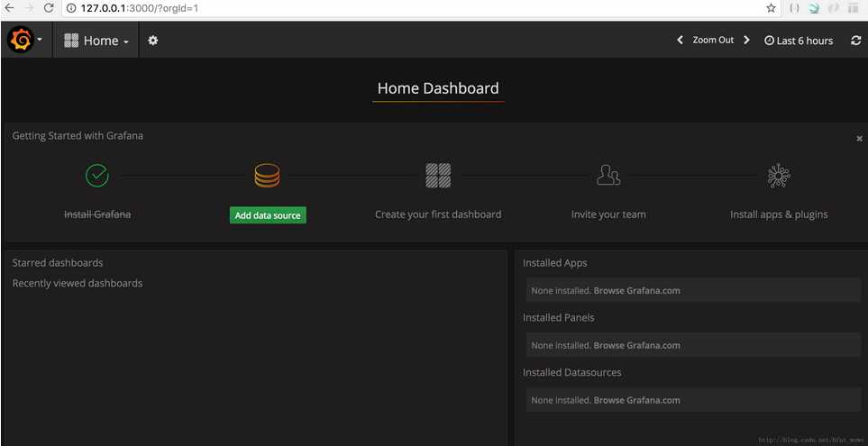Shift time range forward with right arrow

coord(746,40)
